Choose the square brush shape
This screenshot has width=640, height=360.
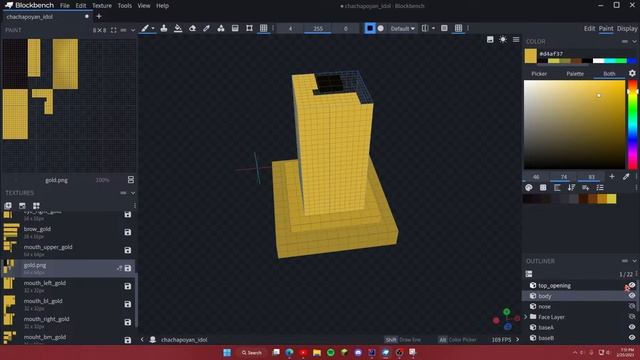370,28
